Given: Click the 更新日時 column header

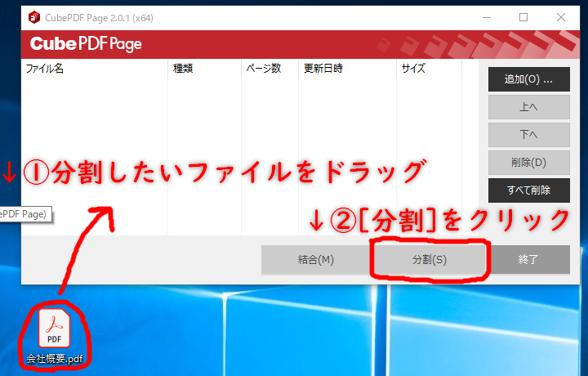Looking at the screenshot, I should 347,69.
